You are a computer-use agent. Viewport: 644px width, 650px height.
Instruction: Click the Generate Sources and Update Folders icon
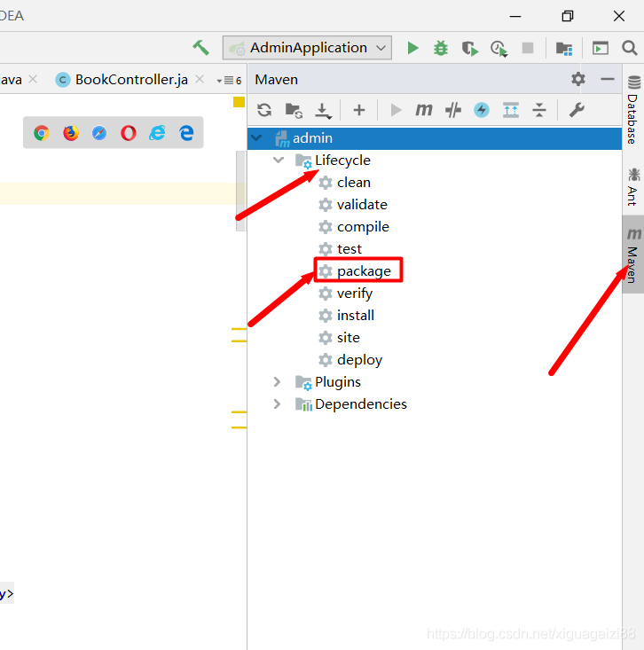tap(294, 111)
